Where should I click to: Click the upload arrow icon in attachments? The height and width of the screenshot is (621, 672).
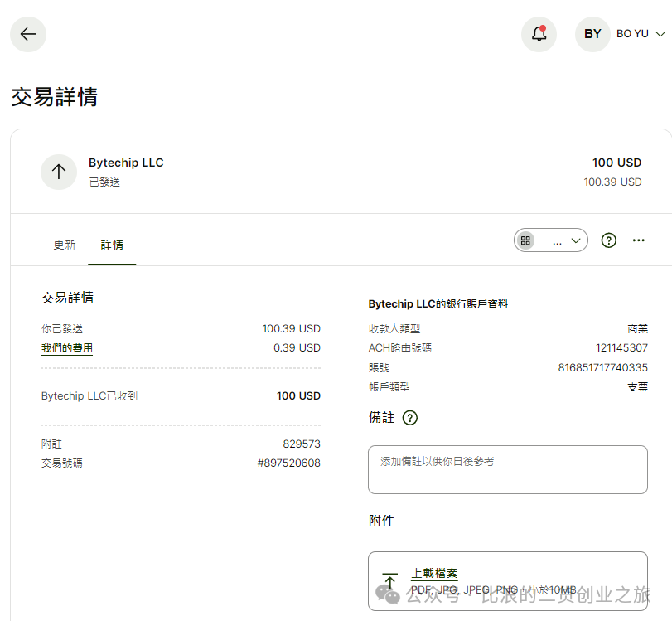389,580
